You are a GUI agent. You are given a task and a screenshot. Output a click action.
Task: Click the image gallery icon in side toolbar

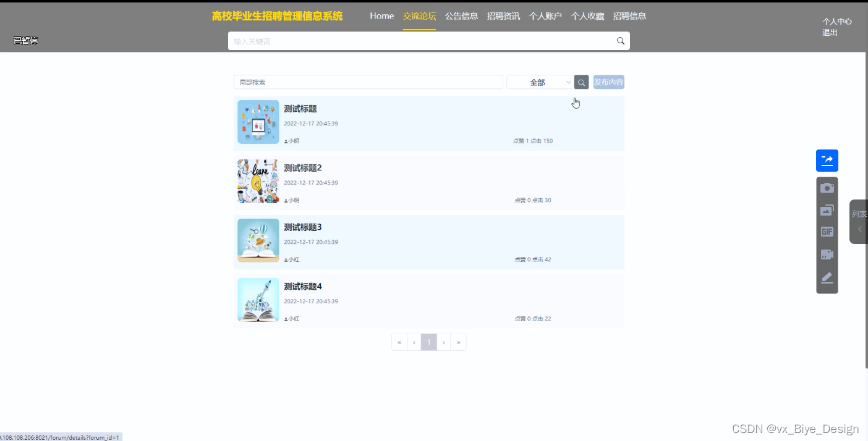pyautogui.click(x=827, y=210)
